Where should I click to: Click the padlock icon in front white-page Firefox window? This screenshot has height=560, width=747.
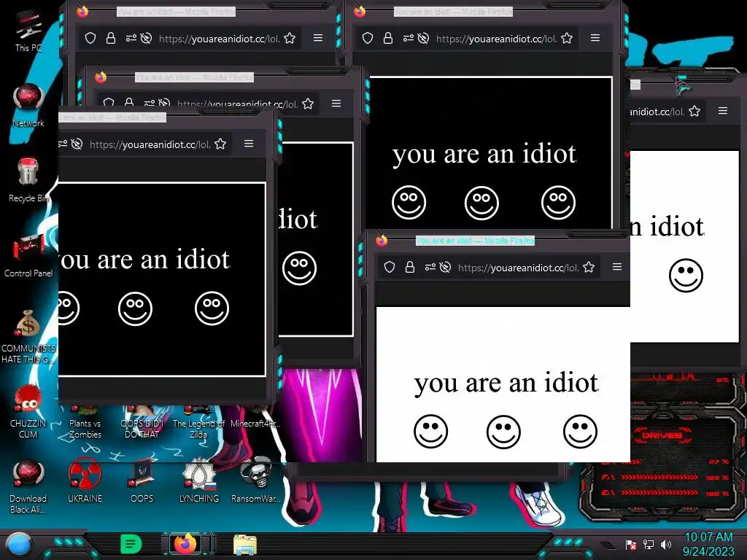point(410,267)
